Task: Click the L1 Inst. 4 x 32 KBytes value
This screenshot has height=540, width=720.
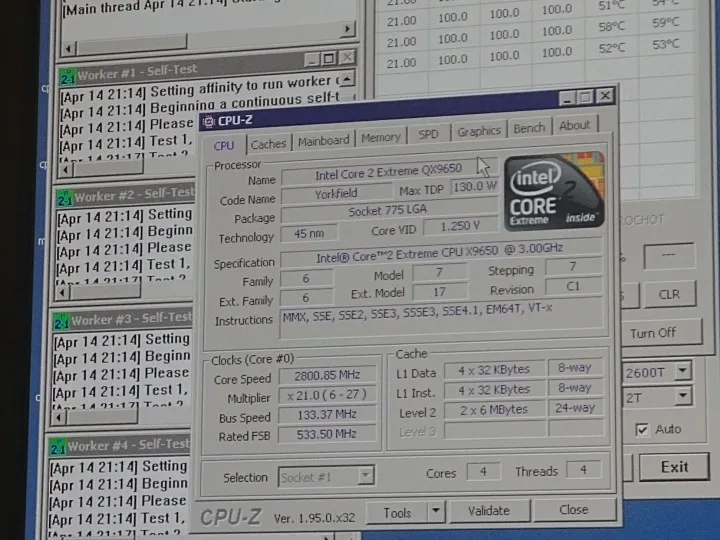Action: pyautogui.click(x=494, y=390)
